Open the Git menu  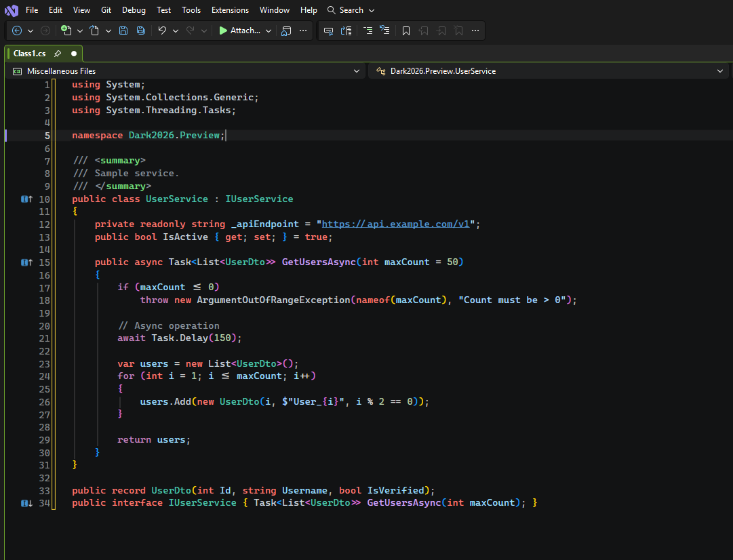pos(106,10)
